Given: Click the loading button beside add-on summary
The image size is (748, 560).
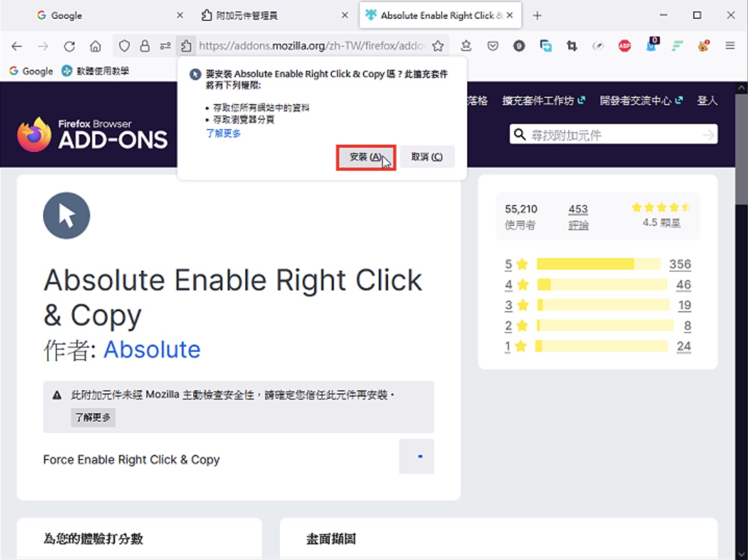Looking at the screenshot, I should [x=416, y=456].
